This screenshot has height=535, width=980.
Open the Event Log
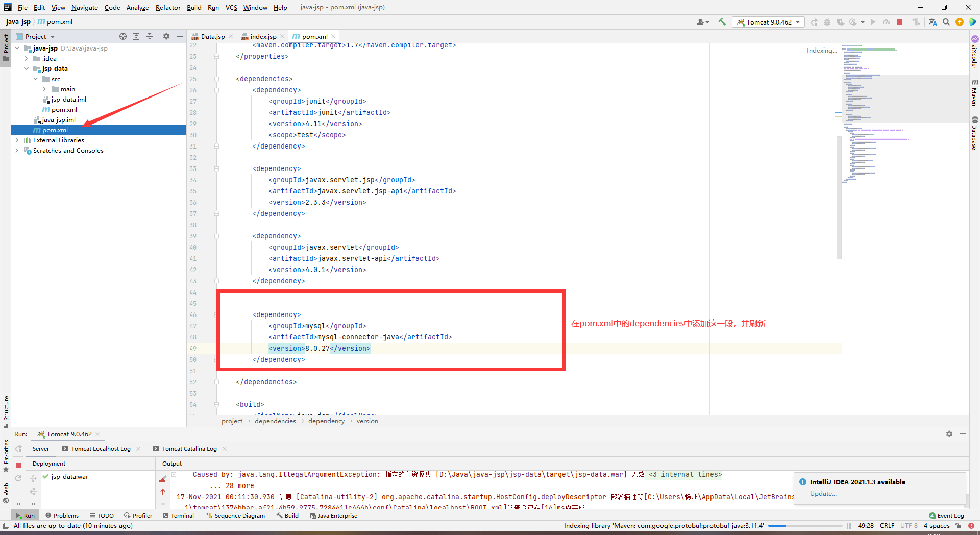tap(946, 516)
